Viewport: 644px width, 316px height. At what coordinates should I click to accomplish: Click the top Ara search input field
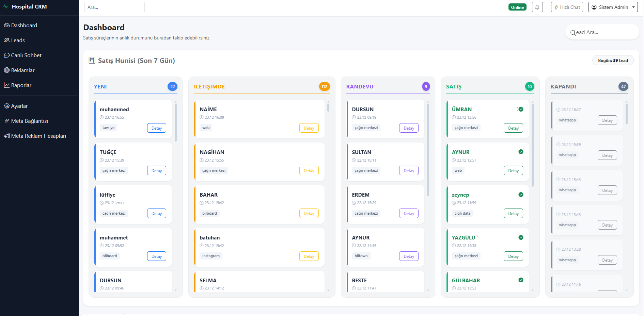coord(114,7)
